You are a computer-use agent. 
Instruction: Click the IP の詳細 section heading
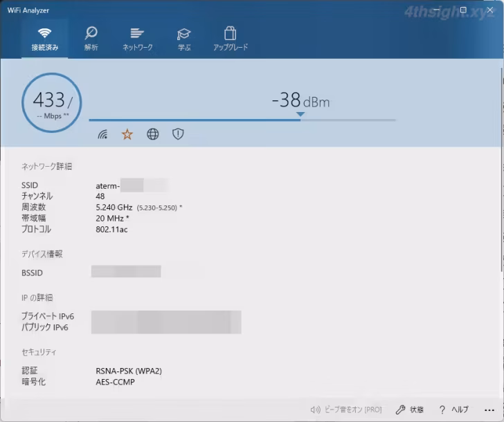(37, 297)
